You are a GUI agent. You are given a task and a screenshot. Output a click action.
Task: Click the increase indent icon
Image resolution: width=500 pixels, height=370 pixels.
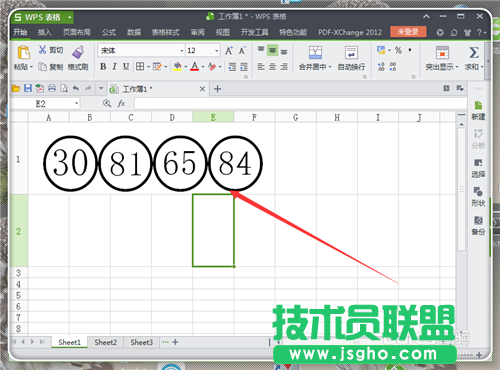click(244, 67)
